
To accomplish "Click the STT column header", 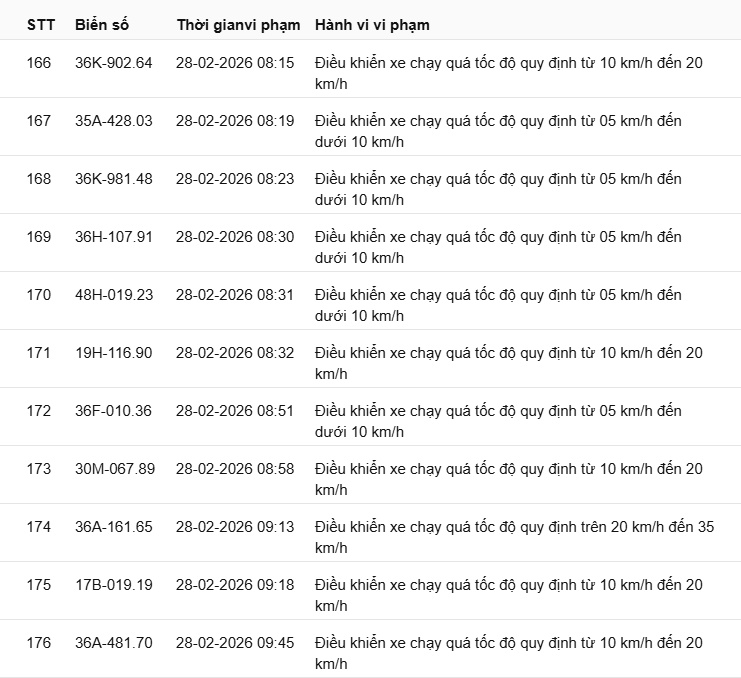I will [x=41, y=24].
